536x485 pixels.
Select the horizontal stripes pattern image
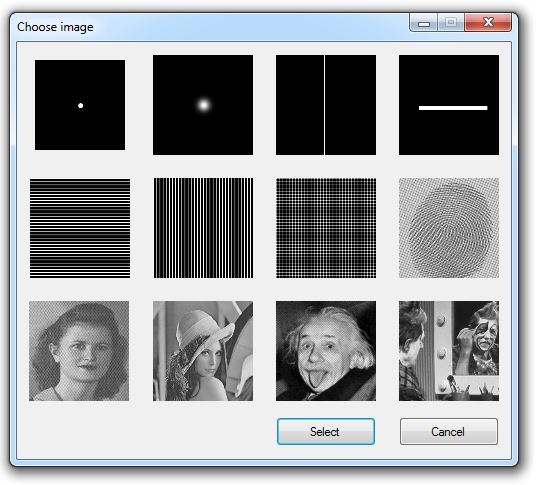pos(80,228)
